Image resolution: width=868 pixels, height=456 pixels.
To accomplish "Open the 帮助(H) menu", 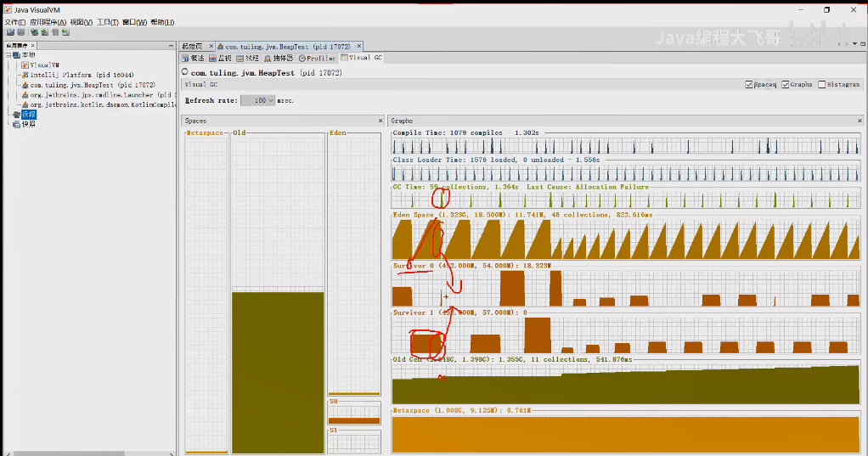I will [163, 22].
